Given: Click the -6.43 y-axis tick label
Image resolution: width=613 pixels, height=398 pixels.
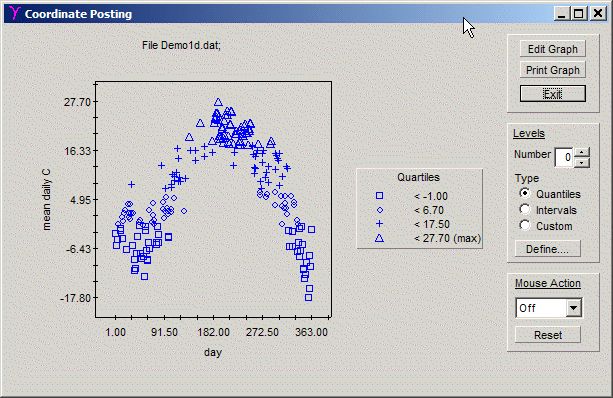Looking at the screenshot, I should [78, 249].
